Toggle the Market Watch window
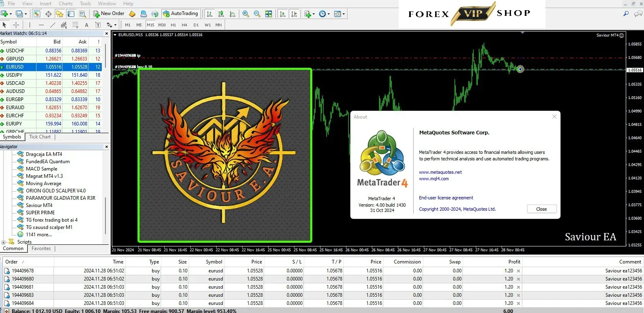The height and width of the screenshot is (313, 644). [37, 14]
